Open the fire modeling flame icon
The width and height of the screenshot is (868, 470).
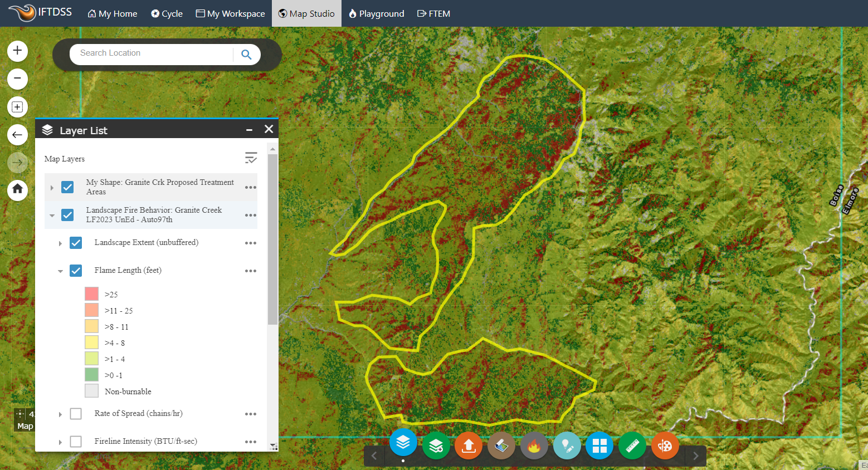point(534,446)
